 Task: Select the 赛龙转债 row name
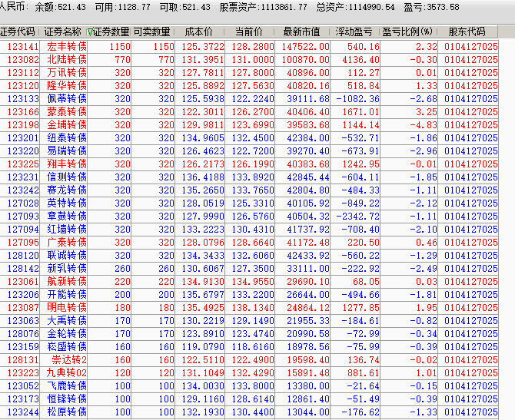pyautogui.click(x=67, y=190)
